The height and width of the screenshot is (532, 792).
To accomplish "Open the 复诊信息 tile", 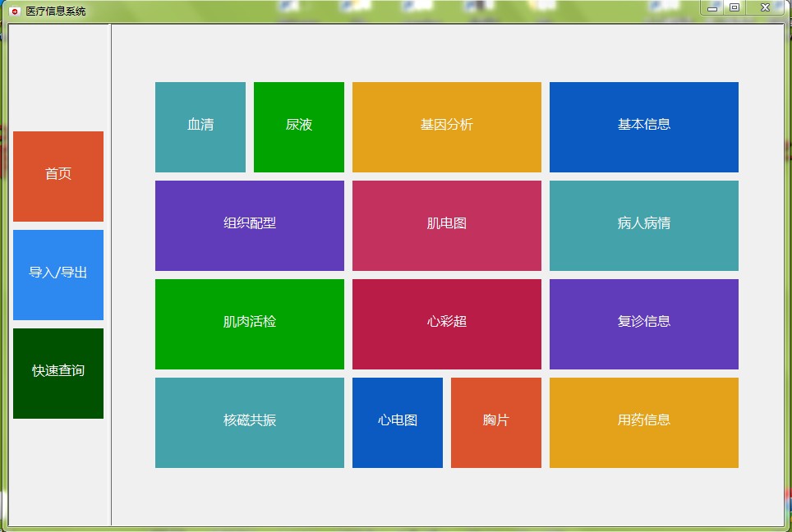I will click(x=643, y=324).
